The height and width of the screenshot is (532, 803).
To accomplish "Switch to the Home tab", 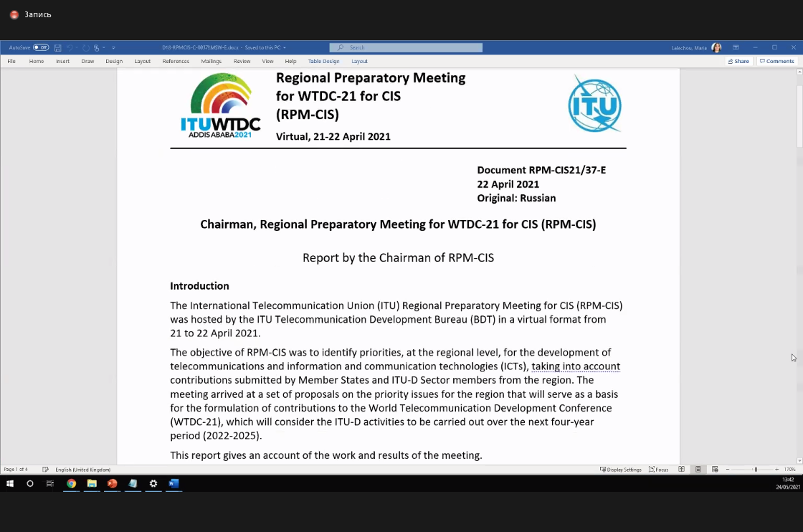I will click(x=37, y=61).
